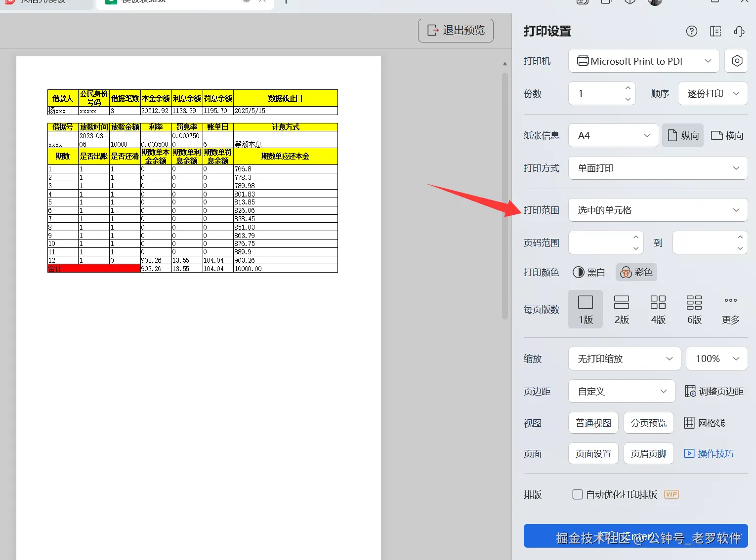Switch to 分页预览 page break preview
This screenshot has width=756, height=560.
649,423
